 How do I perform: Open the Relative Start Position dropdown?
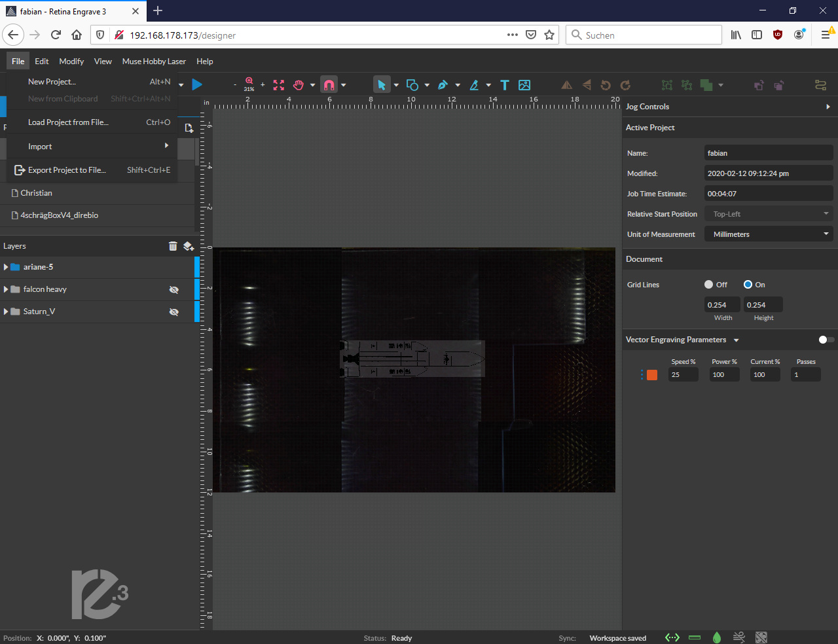point(769,214)
